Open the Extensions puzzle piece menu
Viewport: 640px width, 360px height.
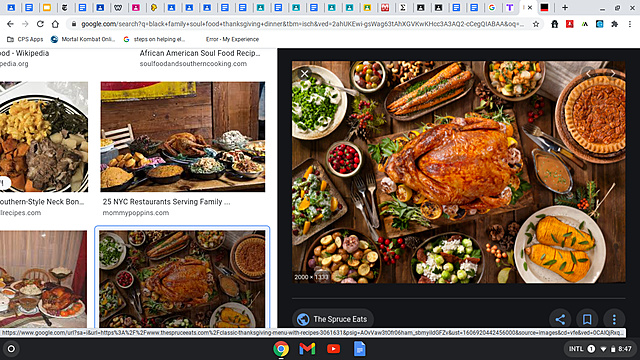point(614,24)
